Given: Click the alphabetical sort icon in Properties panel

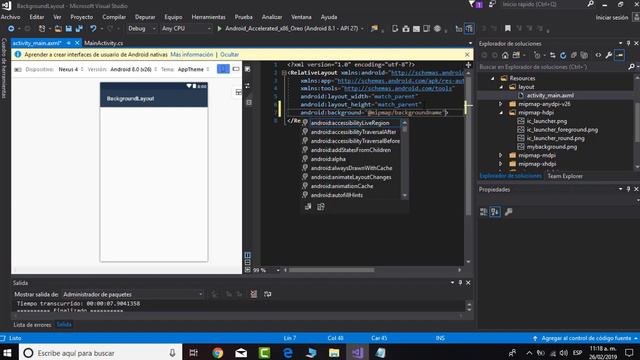Looking at the screenshot, I should (495, 211).
